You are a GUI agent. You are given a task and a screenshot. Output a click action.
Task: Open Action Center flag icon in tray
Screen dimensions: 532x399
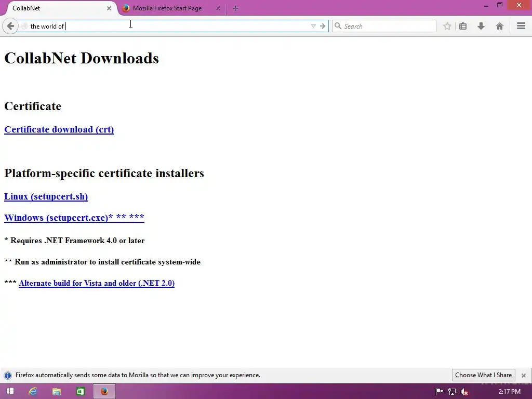pyautogui.click(x=439, y=392)
